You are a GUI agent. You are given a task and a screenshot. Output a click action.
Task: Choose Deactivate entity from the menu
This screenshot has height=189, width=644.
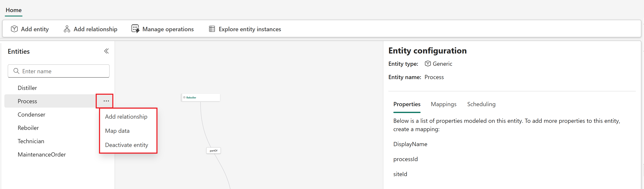tap(126, 145)
